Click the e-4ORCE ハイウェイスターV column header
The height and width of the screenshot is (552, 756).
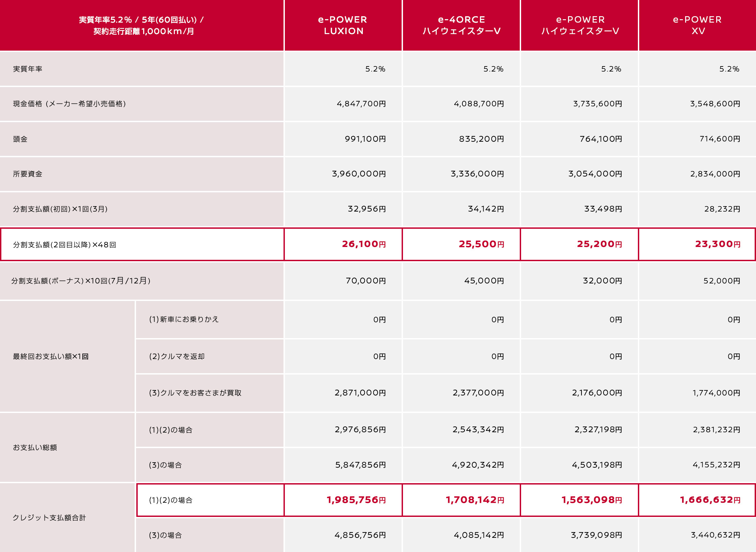pyautogui.click(x=461, y=25)
